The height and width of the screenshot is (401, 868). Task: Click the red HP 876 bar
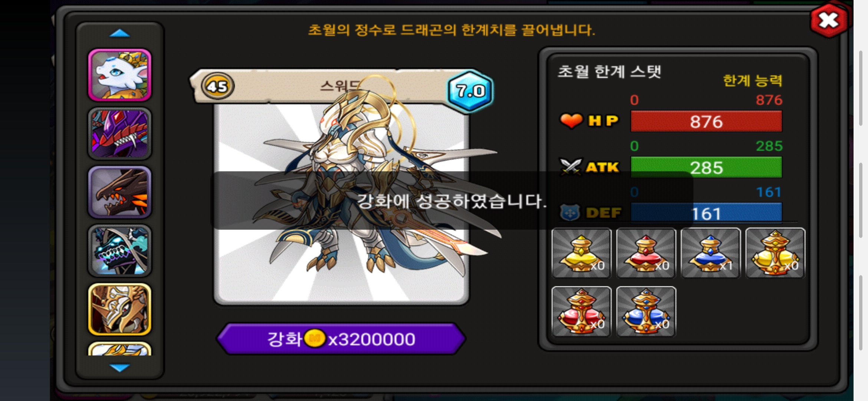click(706, 121)
